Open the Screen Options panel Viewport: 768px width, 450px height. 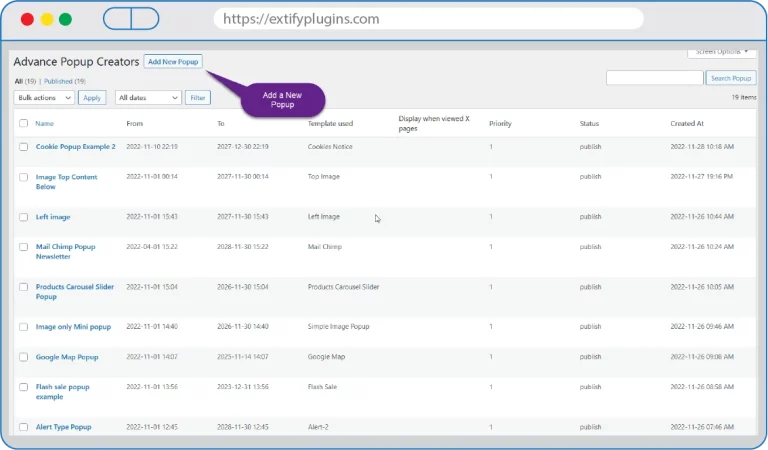click(720, 52)
